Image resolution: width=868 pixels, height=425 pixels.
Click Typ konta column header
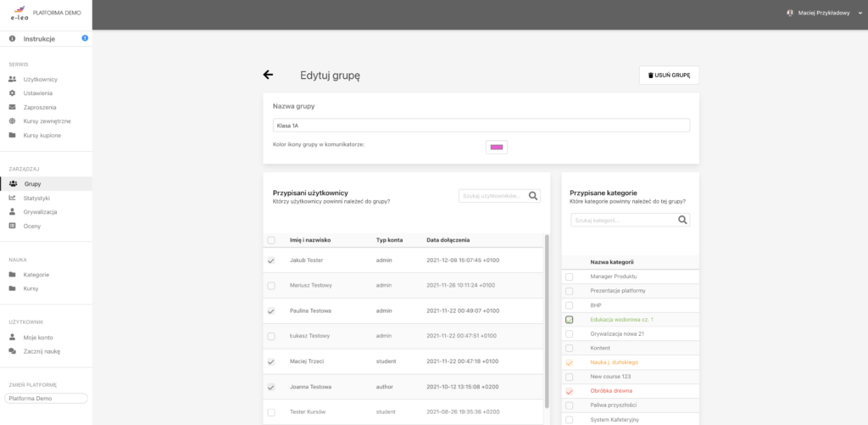pos(389,240)
